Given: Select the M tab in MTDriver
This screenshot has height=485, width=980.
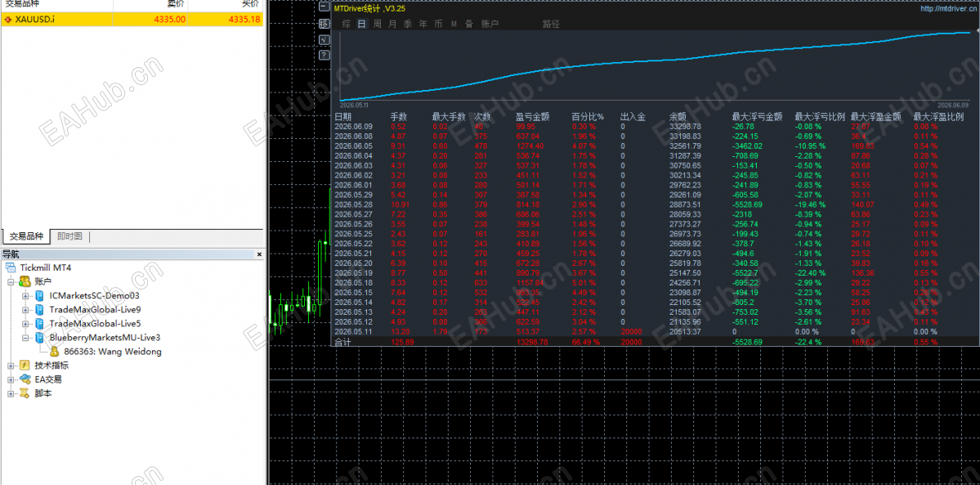Looking at the screenshot, I should 454,24.
